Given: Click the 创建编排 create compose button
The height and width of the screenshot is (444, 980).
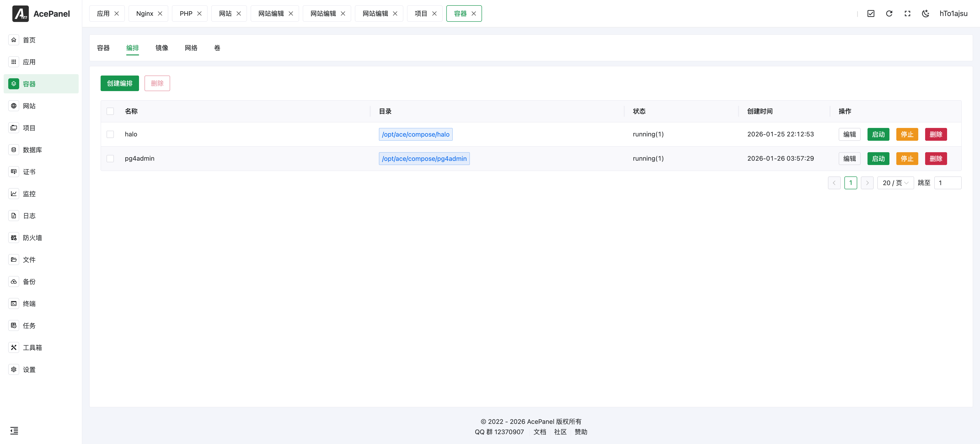Looking at the screenshot, I should 119,83.
